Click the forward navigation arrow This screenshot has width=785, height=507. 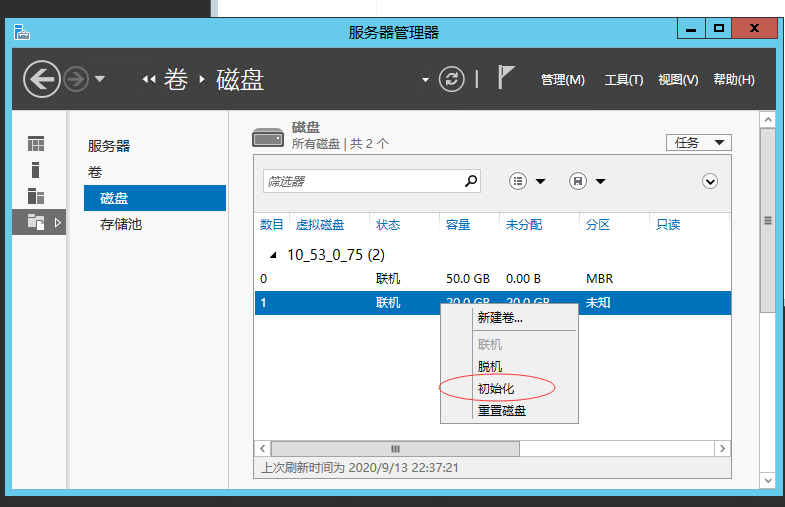(x=76, y=79)
